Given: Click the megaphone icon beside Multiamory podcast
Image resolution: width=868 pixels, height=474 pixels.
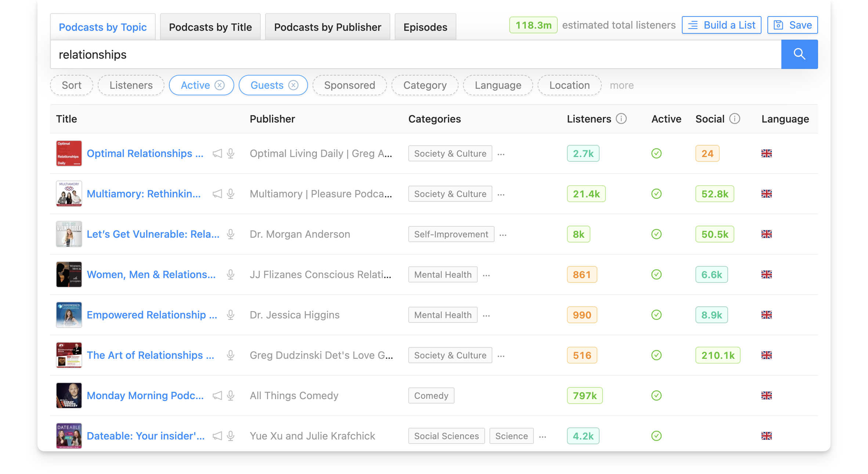Looking at the screenshot, I should pos(217,194).
